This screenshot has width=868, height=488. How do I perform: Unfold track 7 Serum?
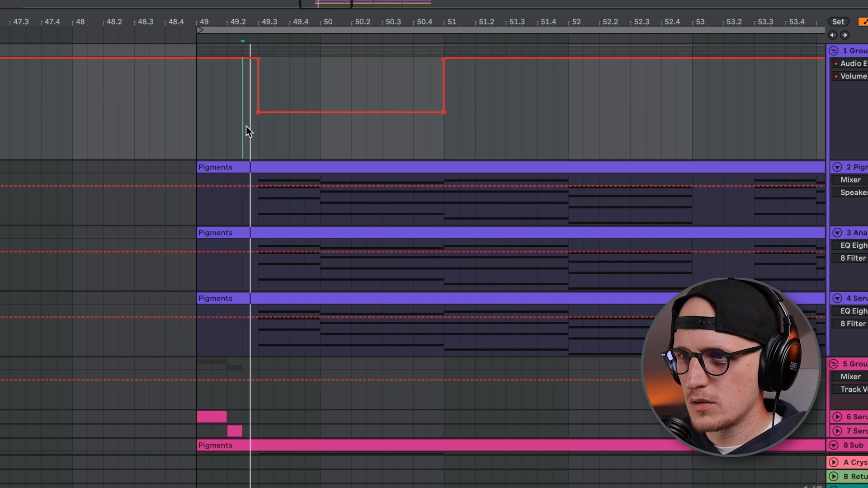[837, 431]
